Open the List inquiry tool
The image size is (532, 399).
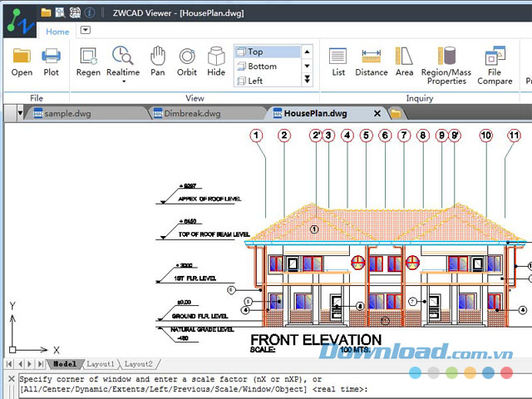(338, 62)
